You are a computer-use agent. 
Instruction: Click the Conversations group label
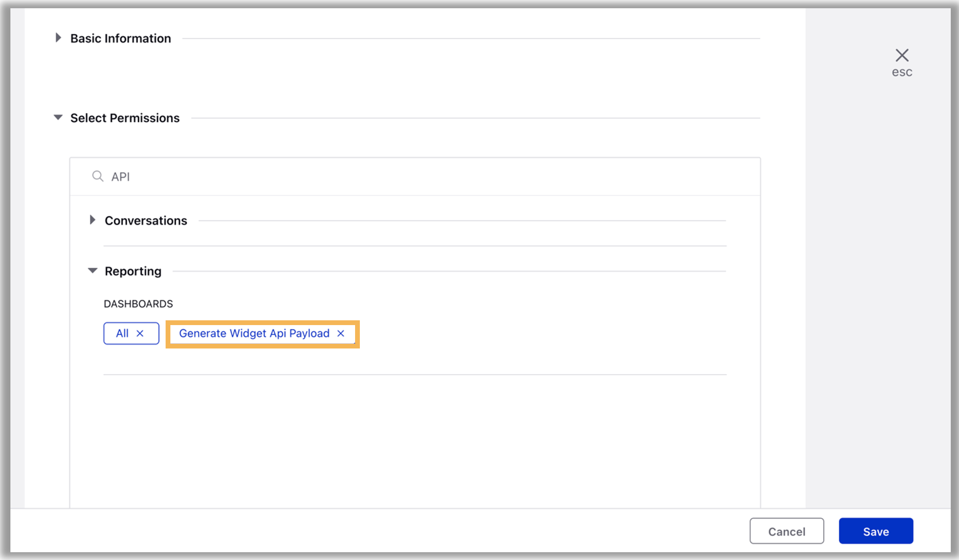tap(146, 221)
